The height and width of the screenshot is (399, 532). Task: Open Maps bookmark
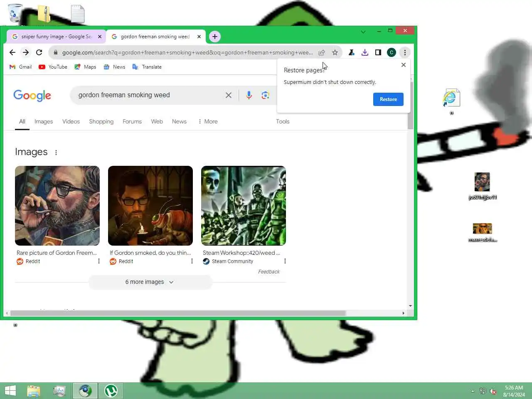[x=85, y=67]
